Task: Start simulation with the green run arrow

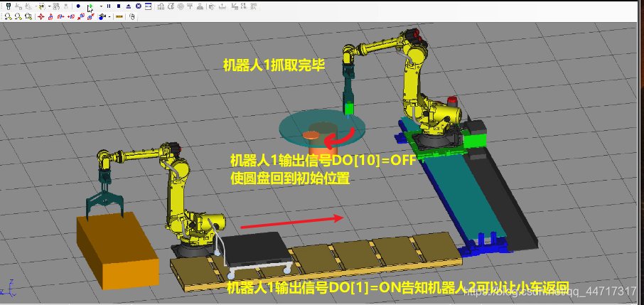Action: point(90,6)
